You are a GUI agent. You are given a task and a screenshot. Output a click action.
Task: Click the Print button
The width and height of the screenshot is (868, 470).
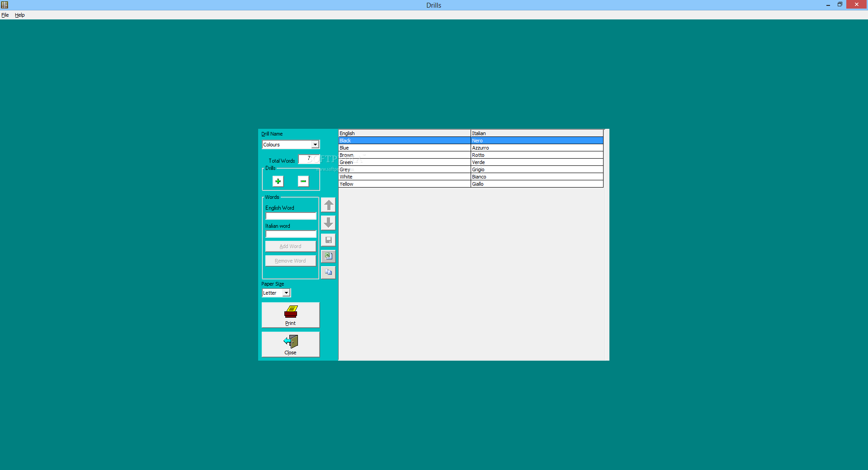(x=291, y=315)
